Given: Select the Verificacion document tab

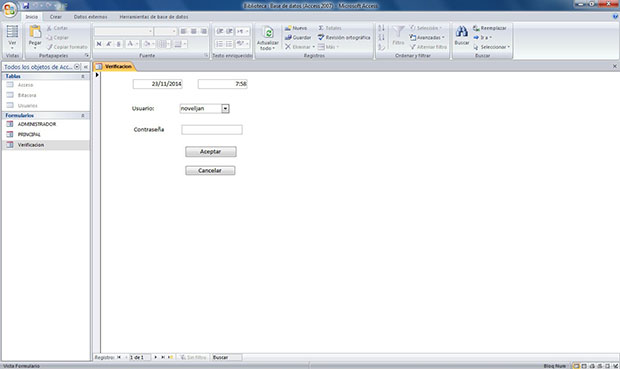Looking at the screenshot, I should (x=115, y=66).
